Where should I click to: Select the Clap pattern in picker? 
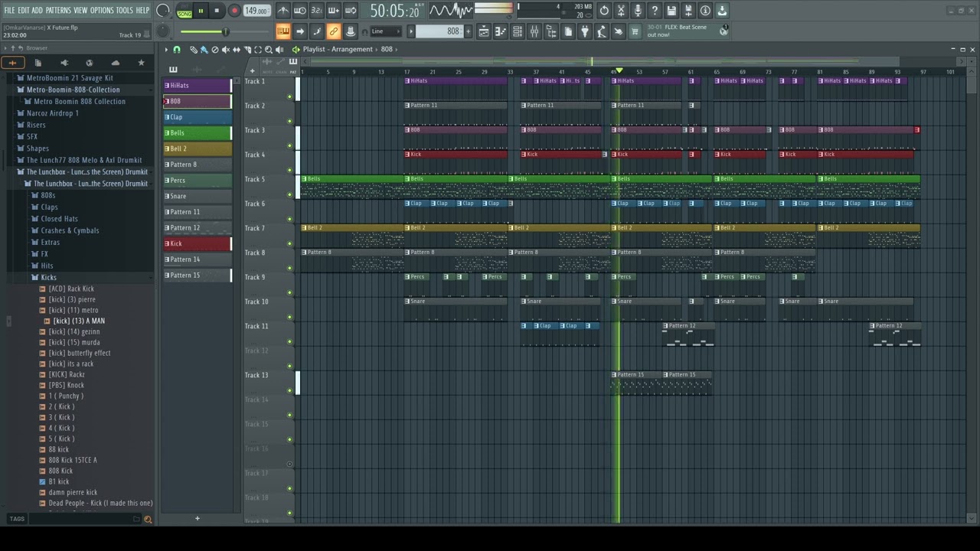198,117
